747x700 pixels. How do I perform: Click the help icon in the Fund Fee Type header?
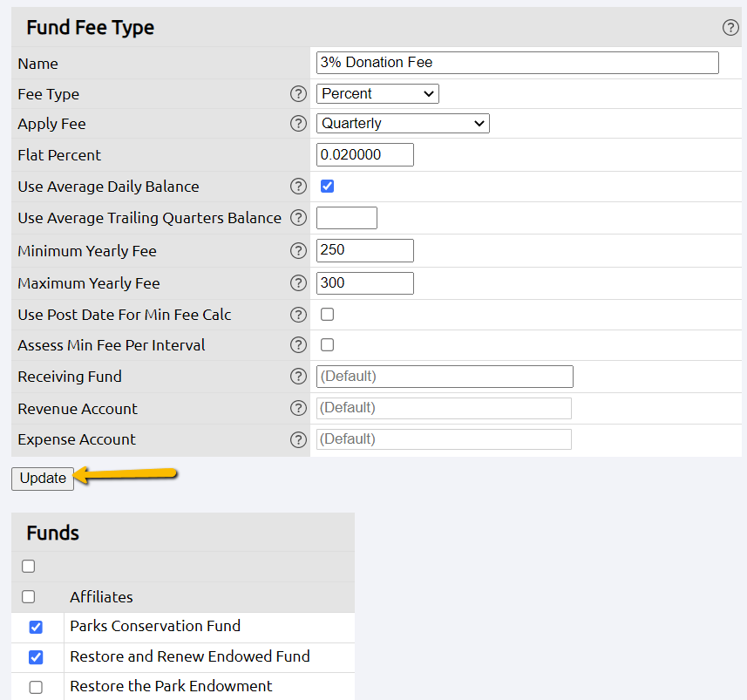730,27
